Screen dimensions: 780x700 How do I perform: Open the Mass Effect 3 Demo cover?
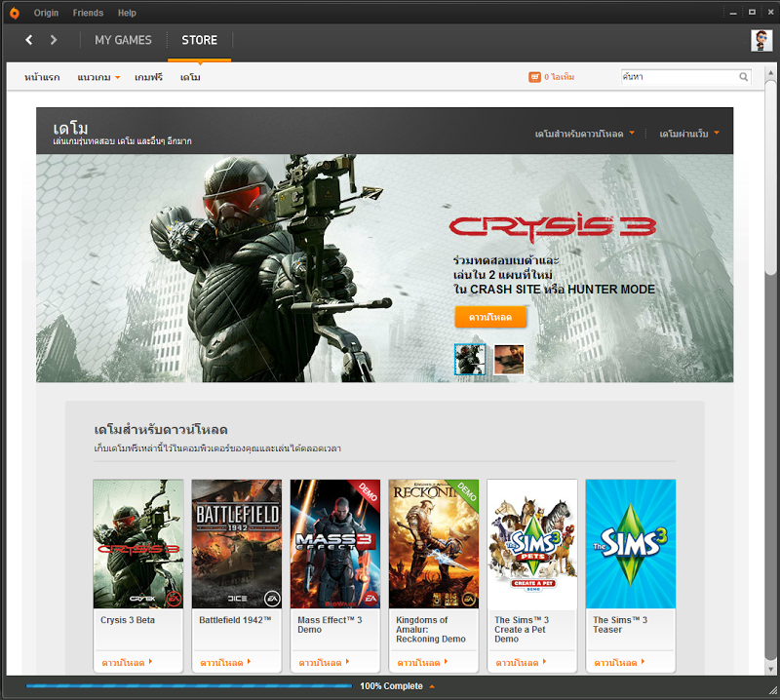point(335,544)
